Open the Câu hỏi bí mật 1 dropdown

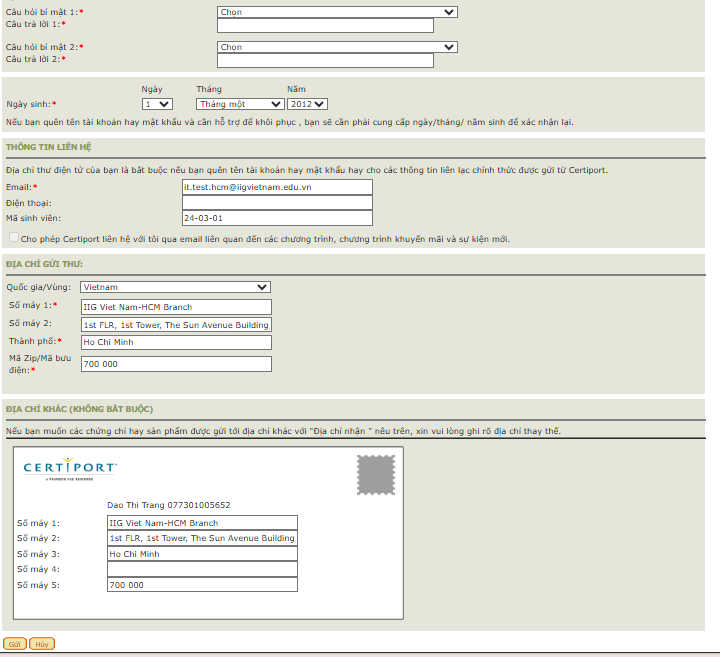pos(337,12)
